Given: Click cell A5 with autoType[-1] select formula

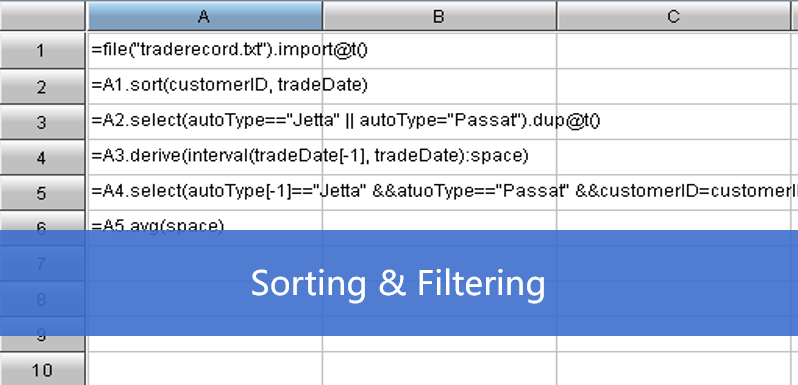Looking at the screenshot, I should pyautogui.click(x=205, y=192).
